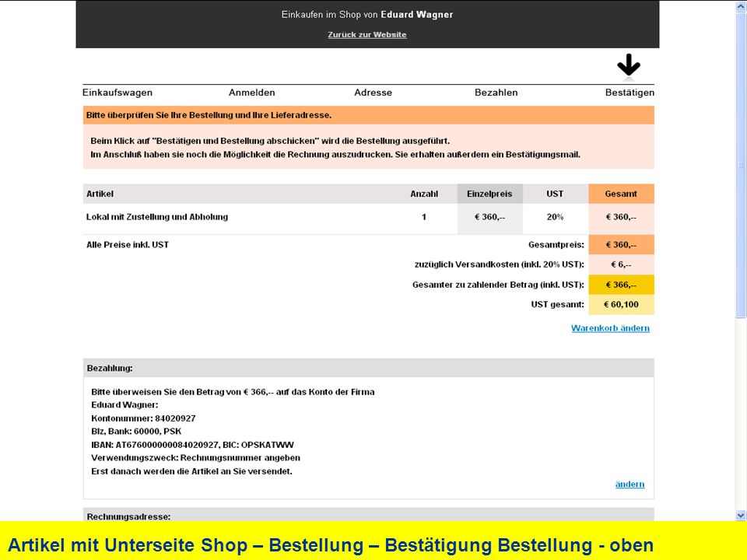Click 'Lokal mit Zustellung und Abholung' article
747x560 pixels.
[157, 217]
